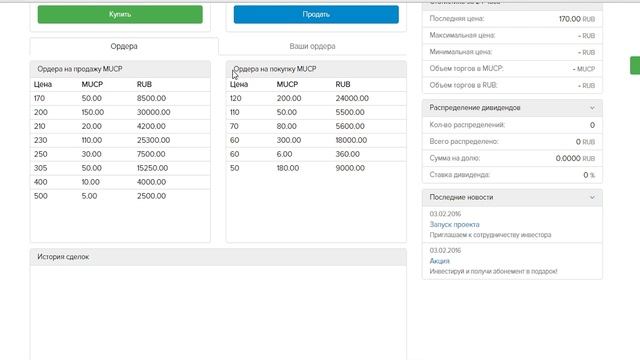The width and height of the screenshot is (640, 360).
Task: Select sell order at price 250
Action: pyautogui.click(x=120, y=154)
